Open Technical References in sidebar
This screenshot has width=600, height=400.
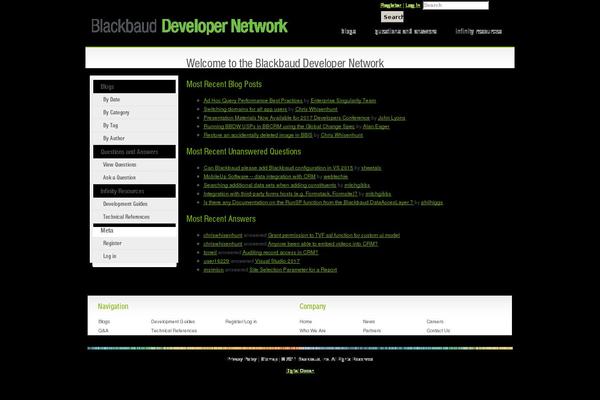(126, 217)
